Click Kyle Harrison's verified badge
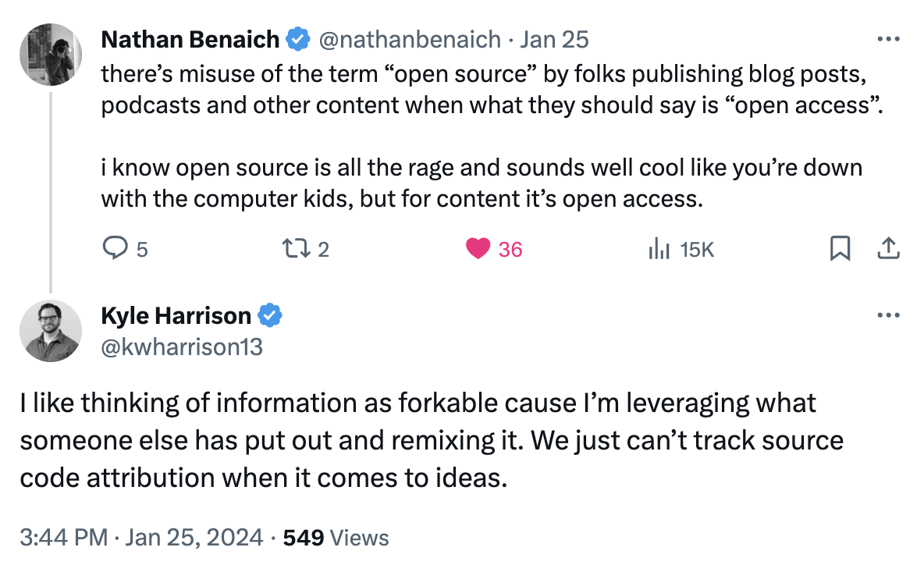 [x=270, y=316]
